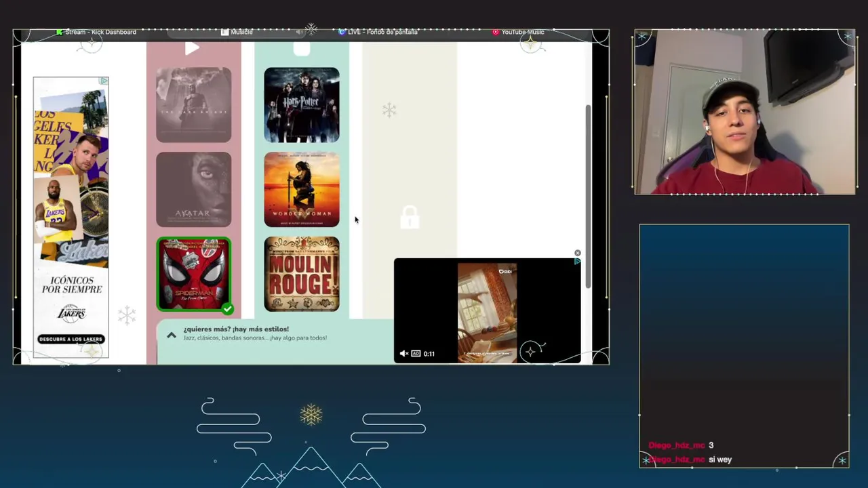The height and width of the screenshot is (488, 868).
Task: Click 'DESCUBRE A LOS LAKERS' button
Action: [71, 339]
